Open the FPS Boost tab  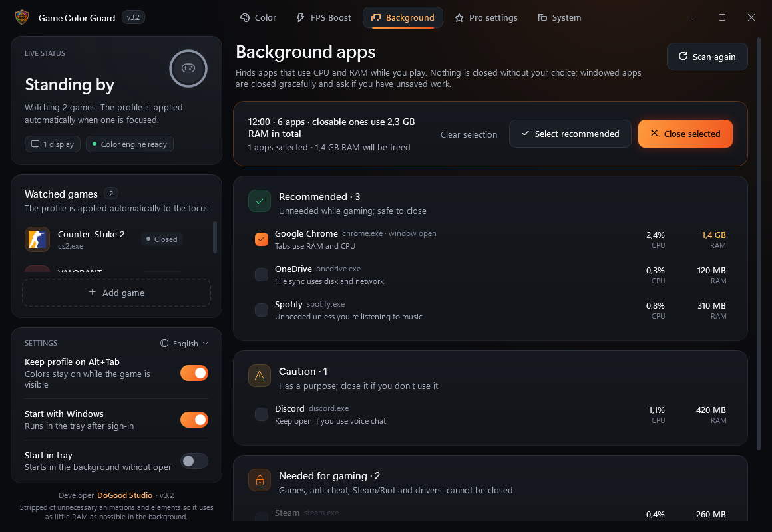tap(323, 18)
